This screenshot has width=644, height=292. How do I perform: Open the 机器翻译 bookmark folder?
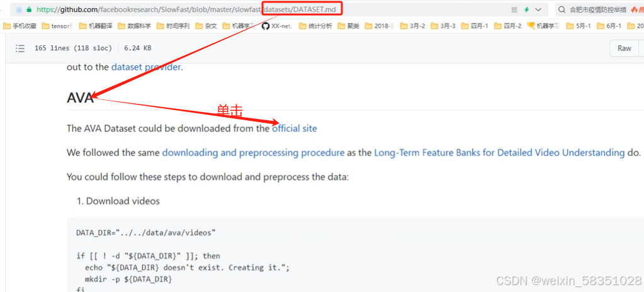point(96,26)
